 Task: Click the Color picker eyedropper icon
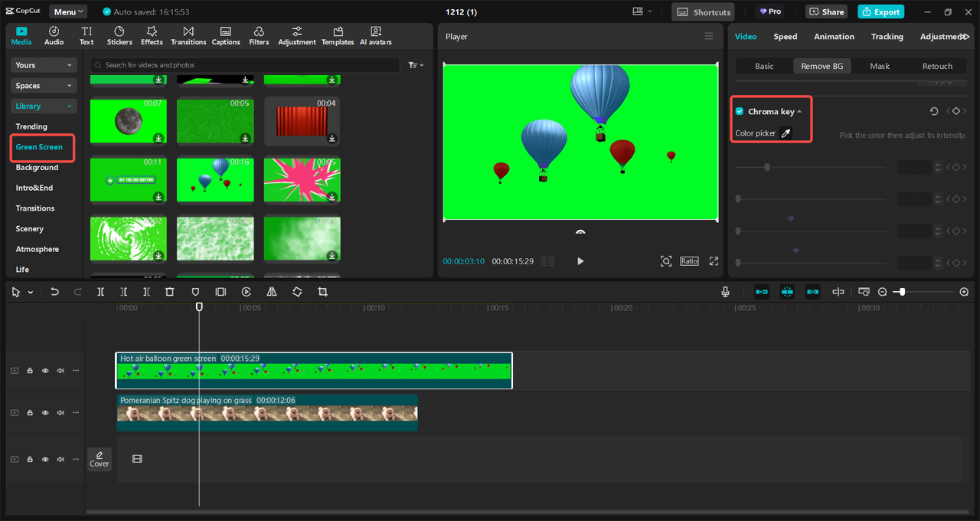click(785, 133)
